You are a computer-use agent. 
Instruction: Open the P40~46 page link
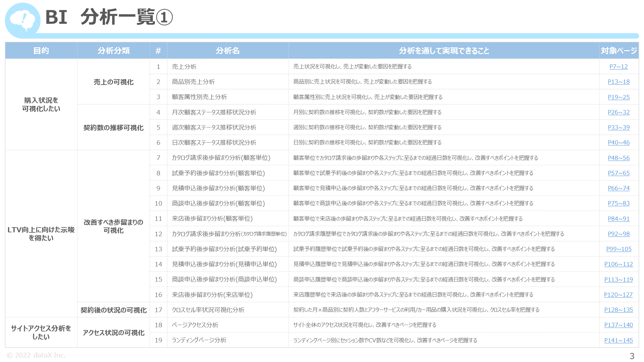click(619, 143)
